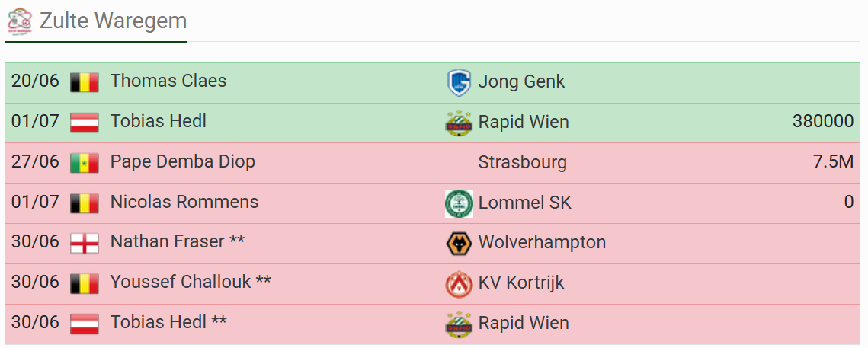Select the Wolverhampton club name
The height and width of the screenshot is (348, 868).
pos(542,242)
